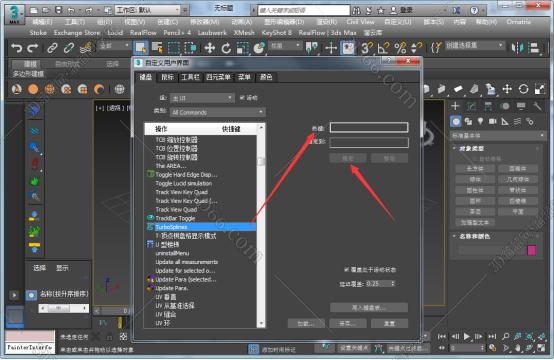Screen dimensions: 554x360
Task: Switch to the Toolbars tab (third tab)
Action: (190, 77)
